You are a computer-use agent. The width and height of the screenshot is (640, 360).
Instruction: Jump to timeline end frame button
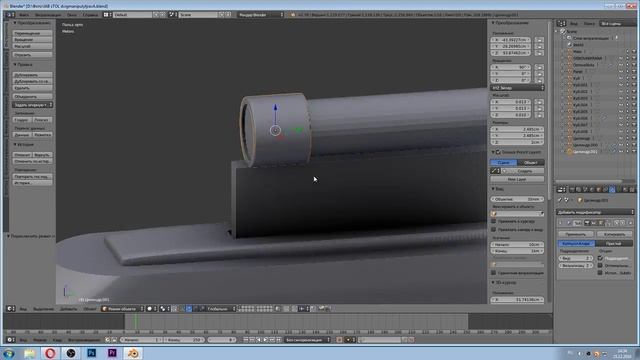pos(279,340)
